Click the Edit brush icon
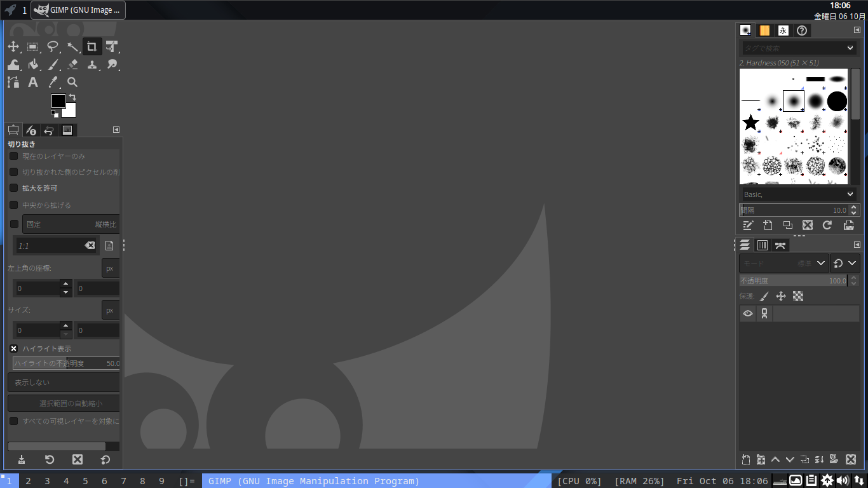Image resolution: width=868 pixels, height=488 pixels. pos(748,225)
